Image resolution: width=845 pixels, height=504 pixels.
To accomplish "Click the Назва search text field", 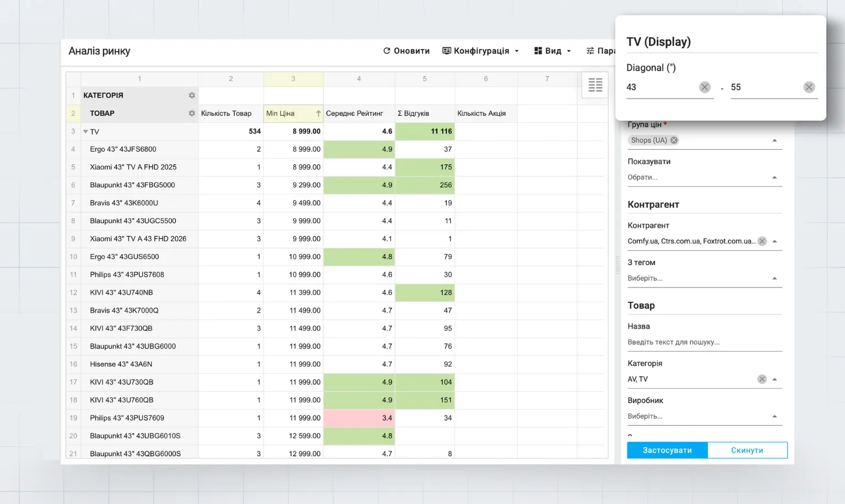I will point(704,342).
